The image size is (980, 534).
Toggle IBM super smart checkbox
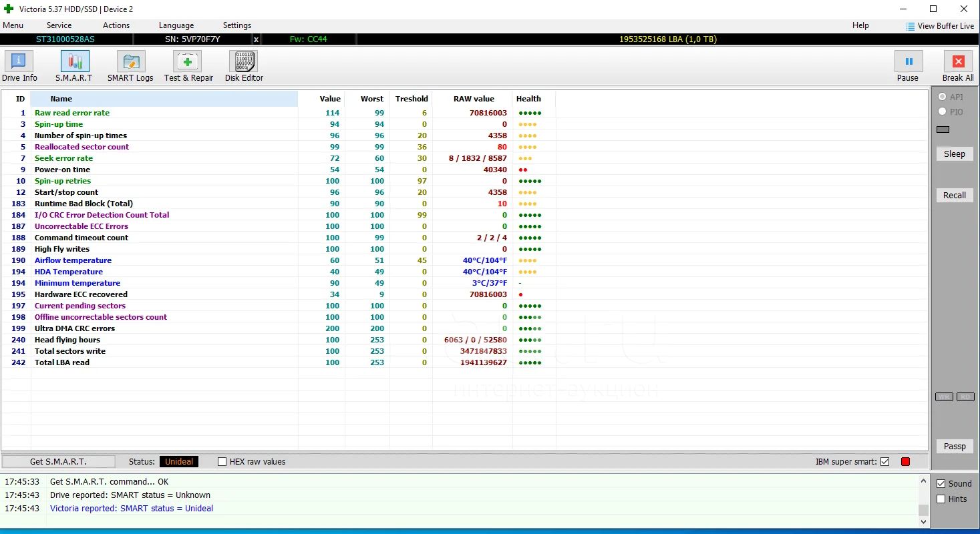point(884,461)
